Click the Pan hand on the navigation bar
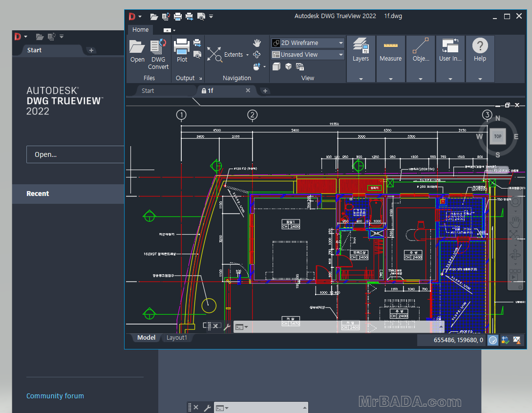 coord(515,222)
